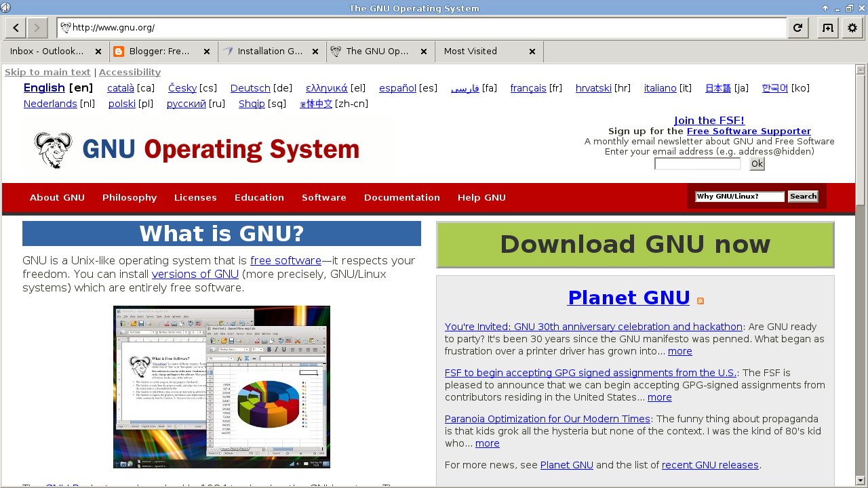The height and width of the screenshot is (488, 868).
Task: Click the Search button
Action: (x=803, y=197)
